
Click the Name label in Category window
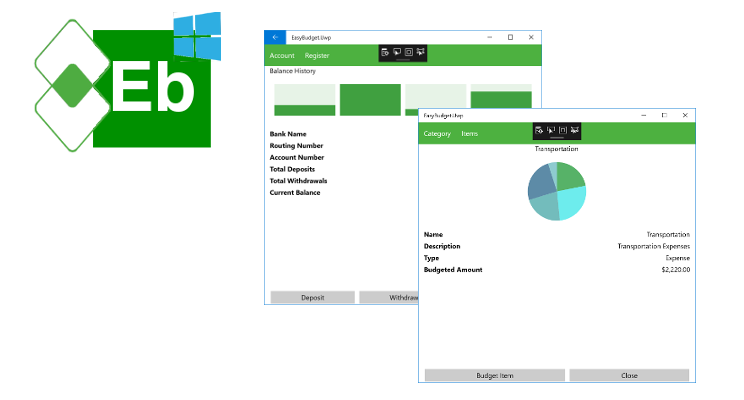coord(433,234)
